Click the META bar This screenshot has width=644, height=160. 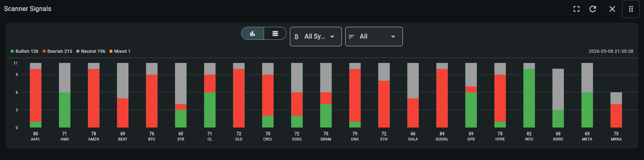[587, 95]
